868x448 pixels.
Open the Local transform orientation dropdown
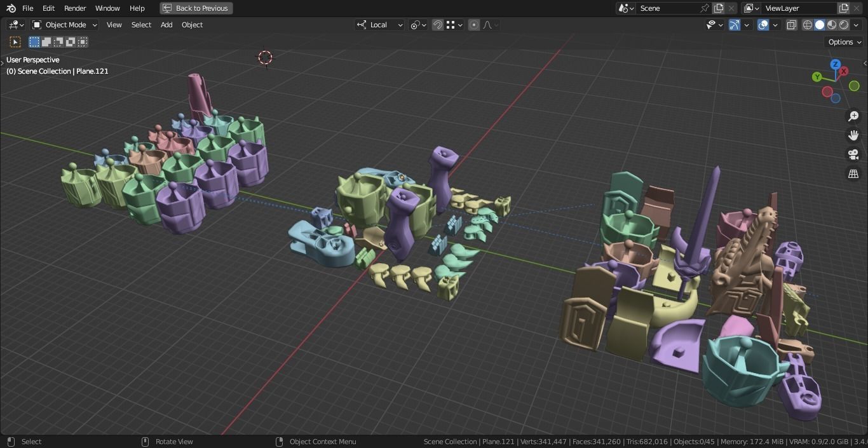tap(379, 25)
